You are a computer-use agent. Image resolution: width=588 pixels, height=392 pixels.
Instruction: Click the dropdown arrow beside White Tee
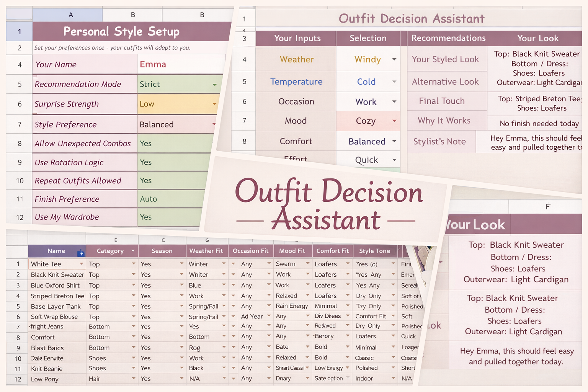click(81, 264)
